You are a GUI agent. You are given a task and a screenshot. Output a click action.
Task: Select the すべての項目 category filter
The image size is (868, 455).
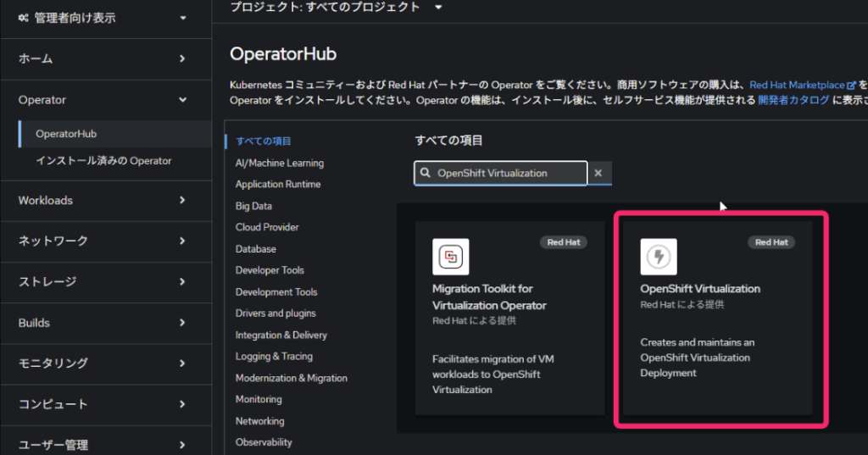tap(264, 141)
